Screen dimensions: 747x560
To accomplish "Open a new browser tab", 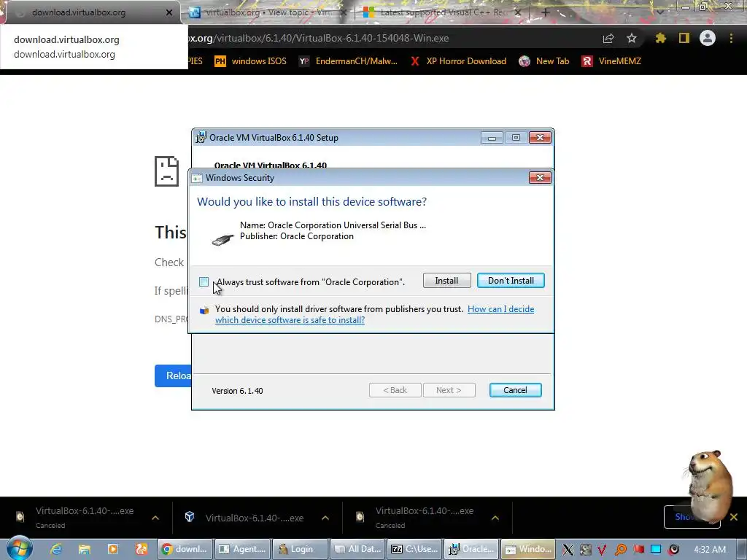I will pyautogui.click(x=546, y=12).
